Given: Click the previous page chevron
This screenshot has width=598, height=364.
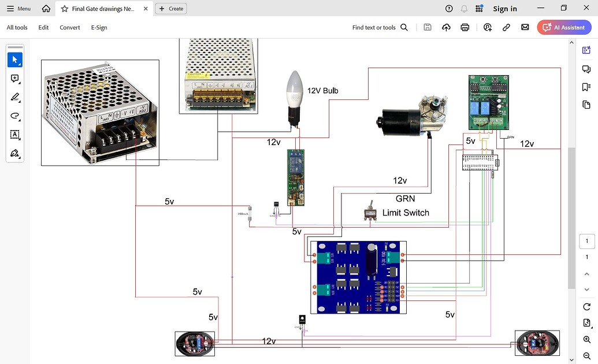Looking at the screenshot, I should 586,273.
